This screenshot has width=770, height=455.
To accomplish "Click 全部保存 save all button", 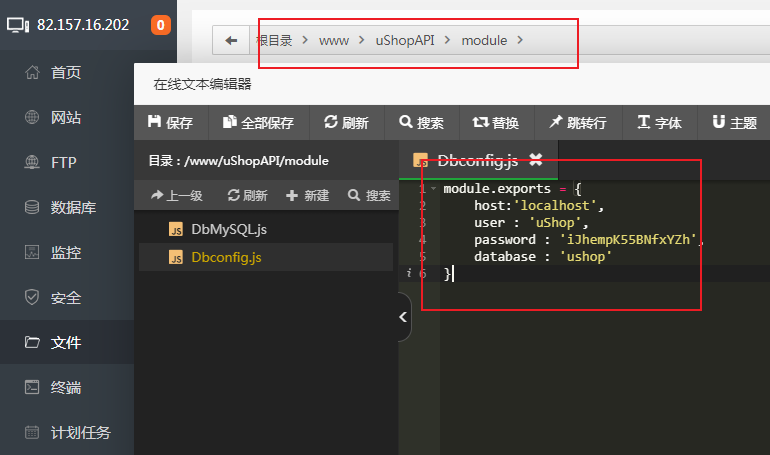I will [258, 123].
